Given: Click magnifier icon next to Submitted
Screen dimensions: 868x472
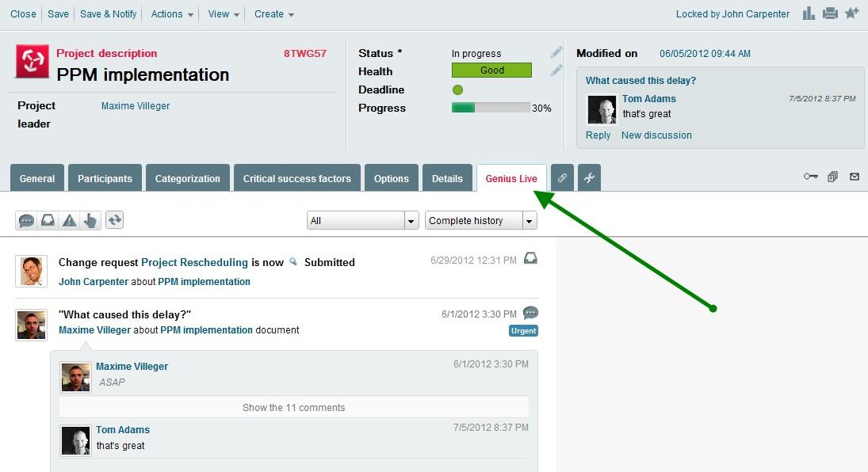Looking at the screenshot, I should coord(293,261).
